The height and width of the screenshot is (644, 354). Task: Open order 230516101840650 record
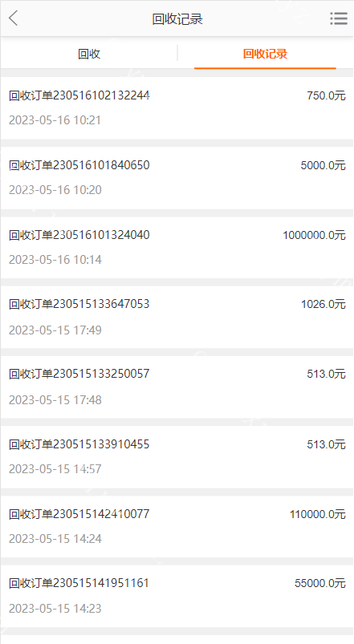point(177,178)
